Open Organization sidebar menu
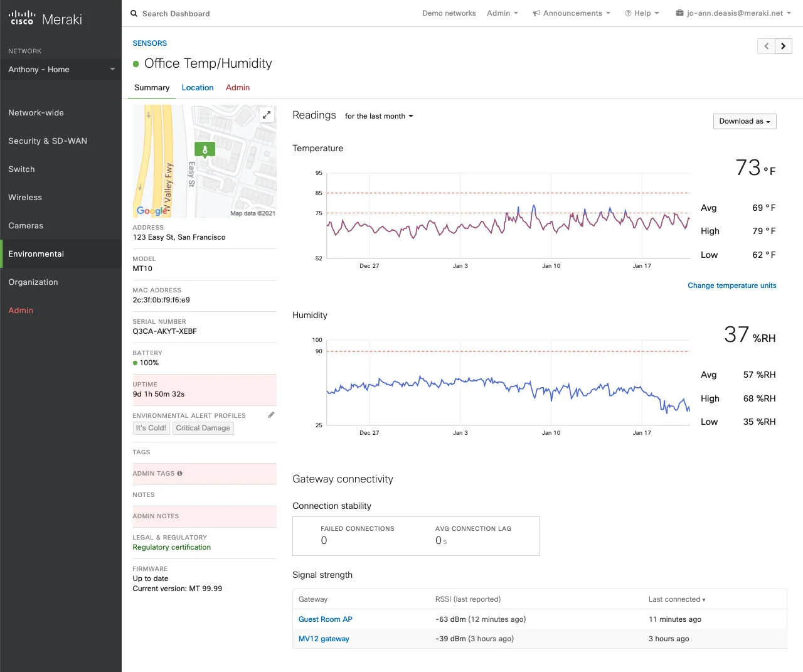Screen dimensions: 803x672 pos(61,282)
